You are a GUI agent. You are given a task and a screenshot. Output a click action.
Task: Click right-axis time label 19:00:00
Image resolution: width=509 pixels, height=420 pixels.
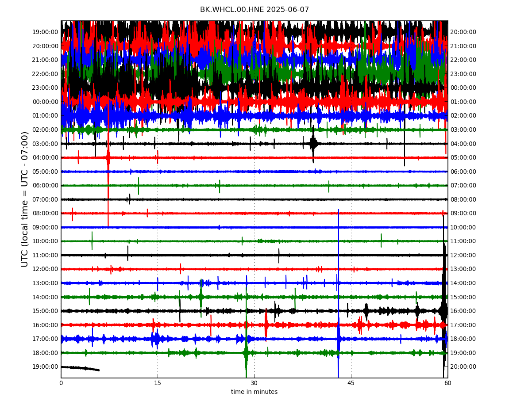[x=463, y=353]
